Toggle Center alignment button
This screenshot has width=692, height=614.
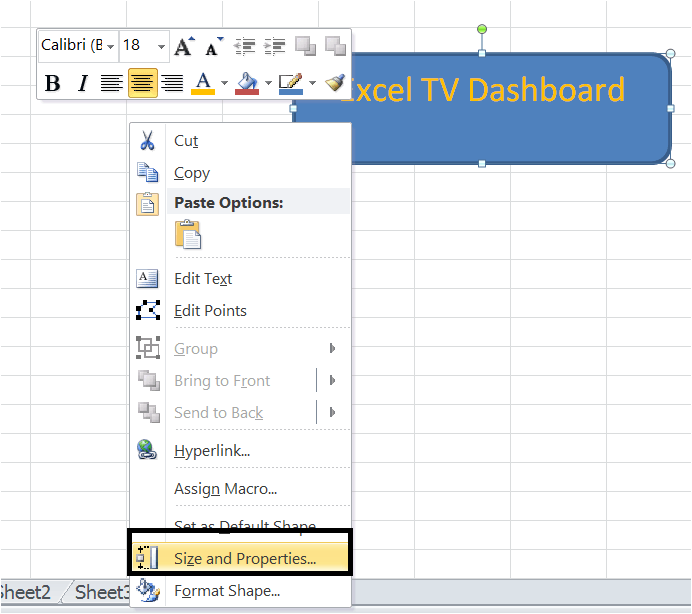coord(142,83)
